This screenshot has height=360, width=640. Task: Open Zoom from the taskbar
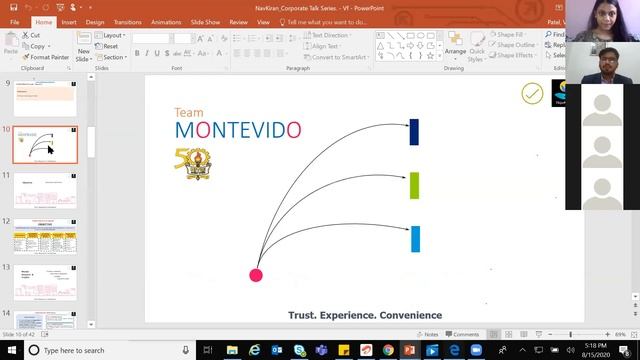click(476, 350)
